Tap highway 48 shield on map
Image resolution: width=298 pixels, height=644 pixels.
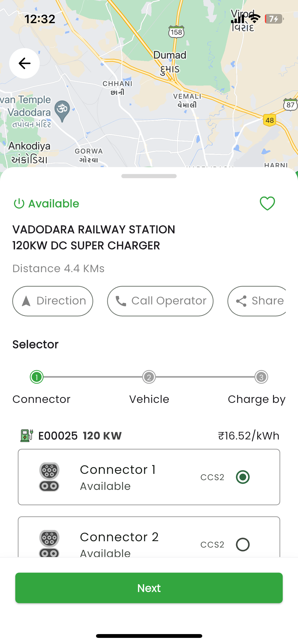pos(269,120)
